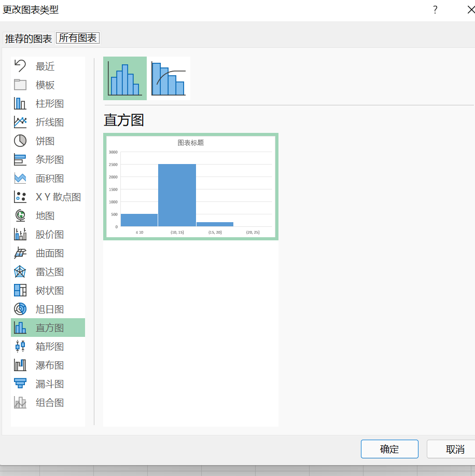The width and height of the screenshot is (475, 476).
Task: Click the 树状图 label text
Action: tap(50, 291)
